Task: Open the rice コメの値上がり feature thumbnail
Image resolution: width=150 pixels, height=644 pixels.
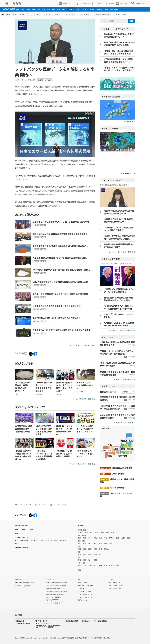Action: point(24,374)
